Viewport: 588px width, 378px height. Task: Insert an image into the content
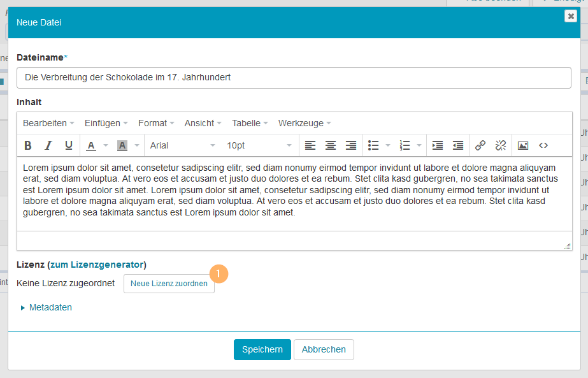[522, 145]
